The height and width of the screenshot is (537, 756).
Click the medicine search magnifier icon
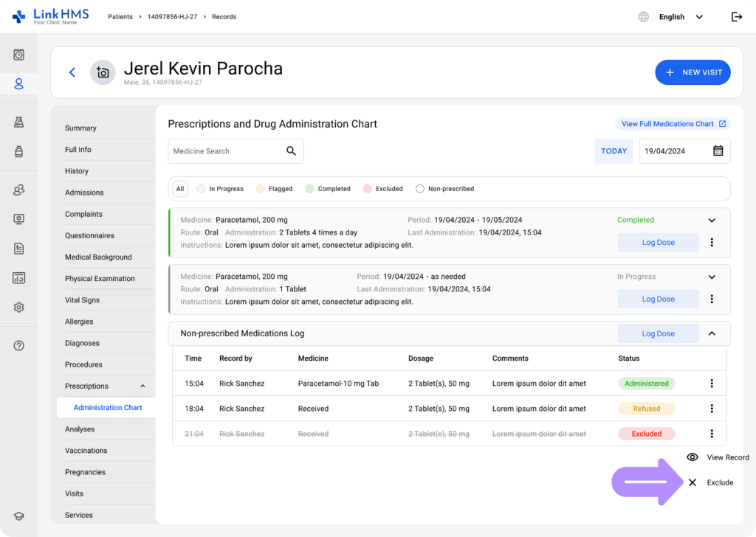291,151
